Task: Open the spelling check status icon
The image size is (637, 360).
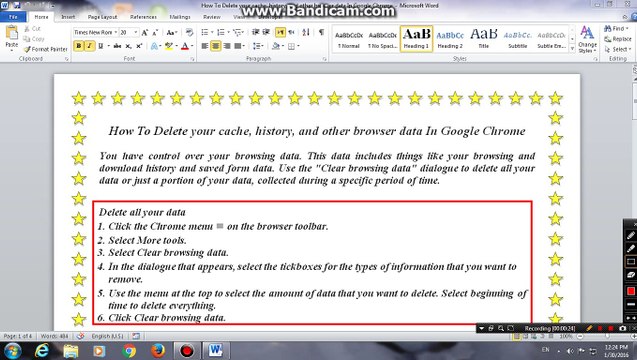Action: (80, 336)
